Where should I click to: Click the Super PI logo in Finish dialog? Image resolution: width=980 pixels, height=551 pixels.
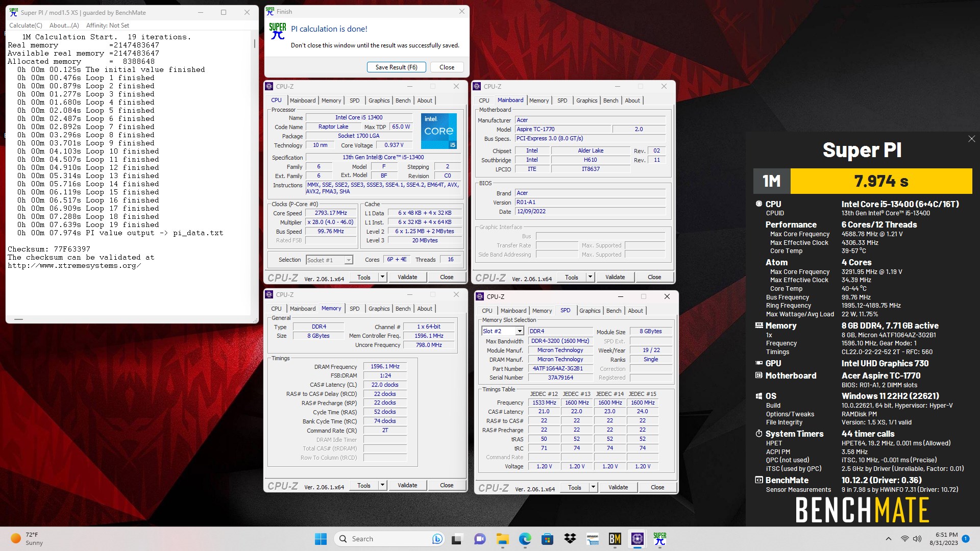point(278,31)
